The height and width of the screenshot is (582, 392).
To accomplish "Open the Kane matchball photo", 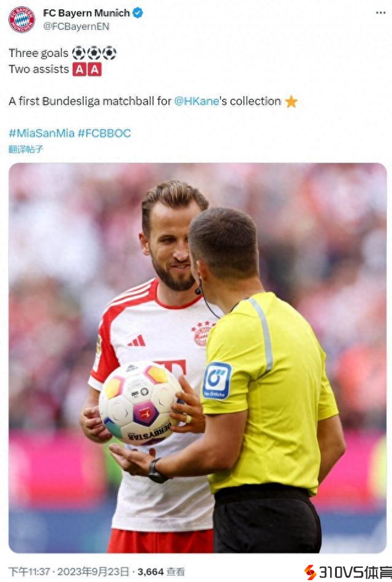I will pyautogui.click(x=197, y=358).
